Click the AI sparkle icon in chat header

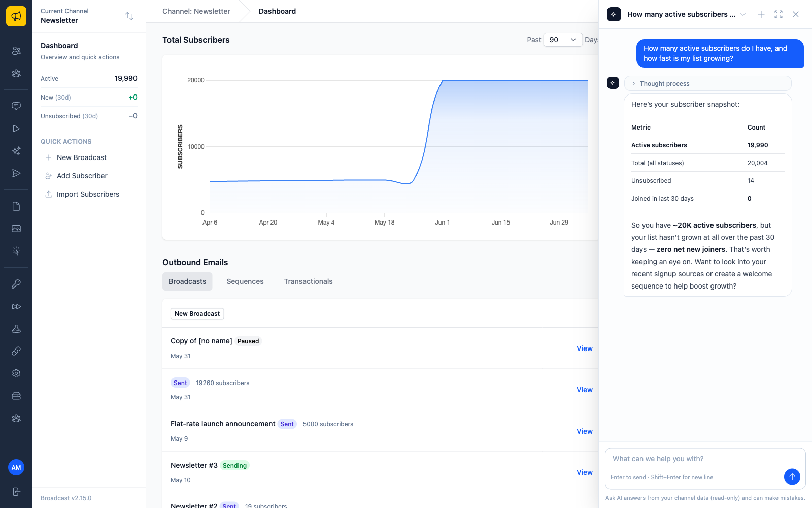point(614,14)
